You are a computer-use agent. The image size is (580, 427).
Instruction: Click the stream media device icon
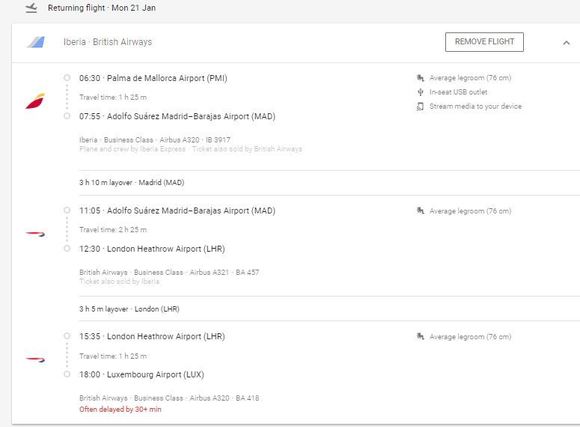(420, 107)
